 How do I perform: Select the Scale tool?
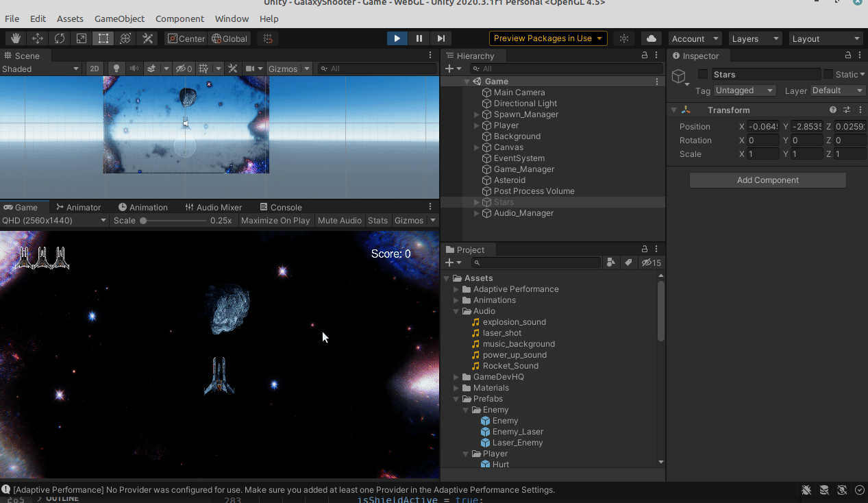tap(82, 38)
